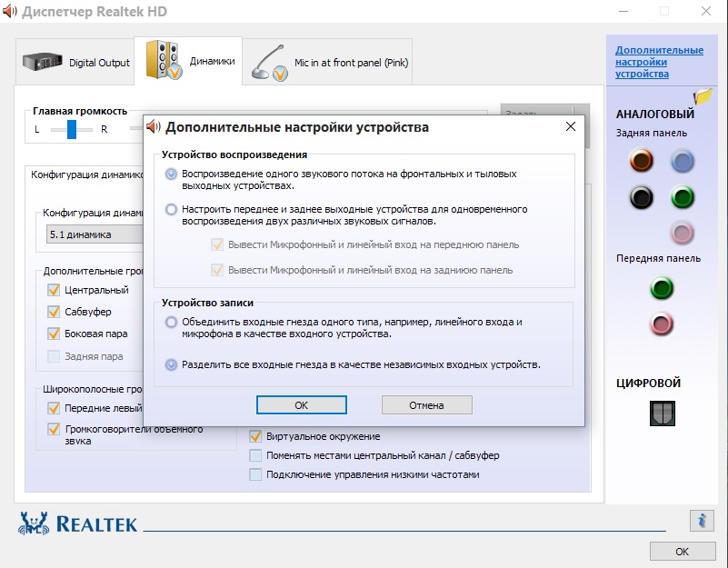This screenshot has width=728, height=568.
Task: Choose separate all input jacks option
Action: [x=172, y=364]
